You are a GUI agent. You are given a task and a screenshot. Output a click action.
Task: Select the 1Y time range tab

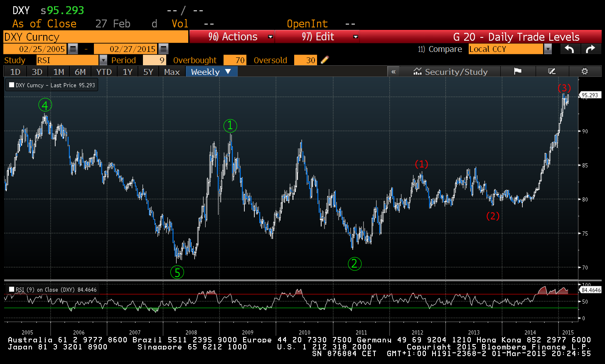coord(128,71)
